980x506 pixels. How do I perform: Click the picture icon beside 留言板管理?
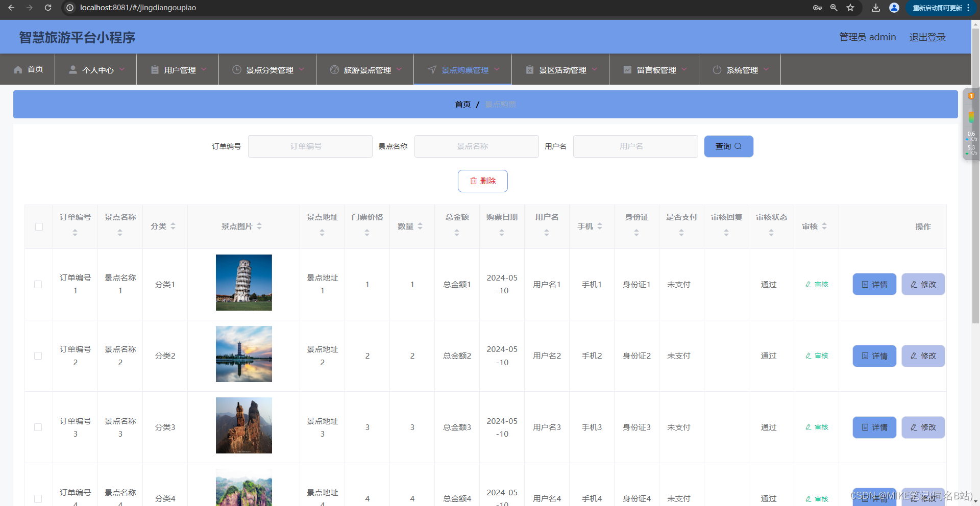click(627, 69)
